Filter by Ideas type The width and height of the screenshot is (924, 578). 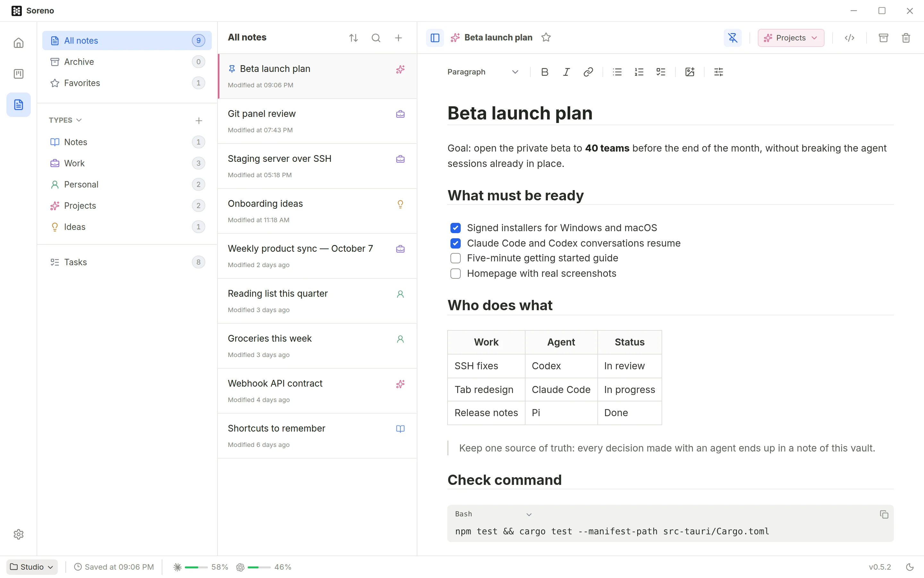click(x=127, y=227)
